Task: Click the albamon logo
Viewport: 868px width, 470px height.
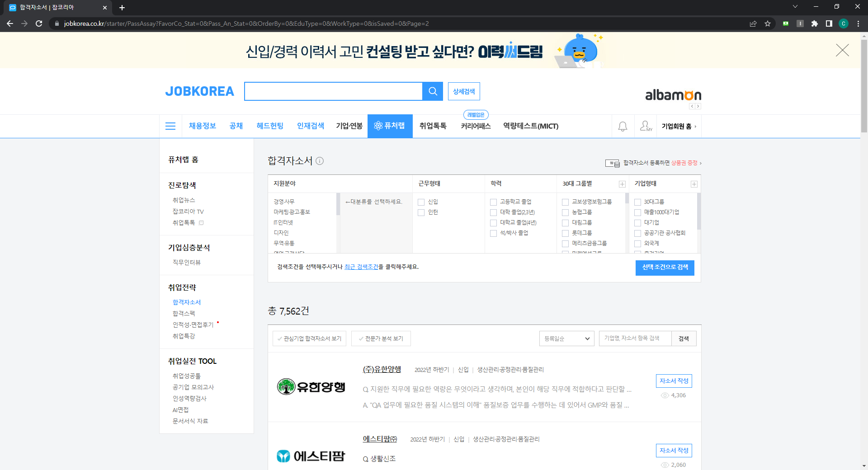Action: (673, 95)
